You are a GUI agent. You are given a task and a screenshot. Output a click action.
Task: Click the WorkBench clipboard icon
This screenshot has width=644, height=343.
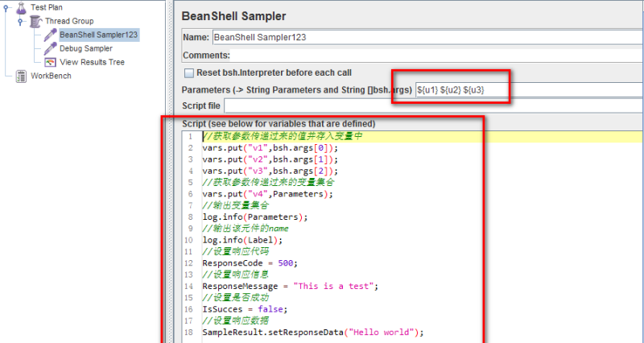click(21, 76)
